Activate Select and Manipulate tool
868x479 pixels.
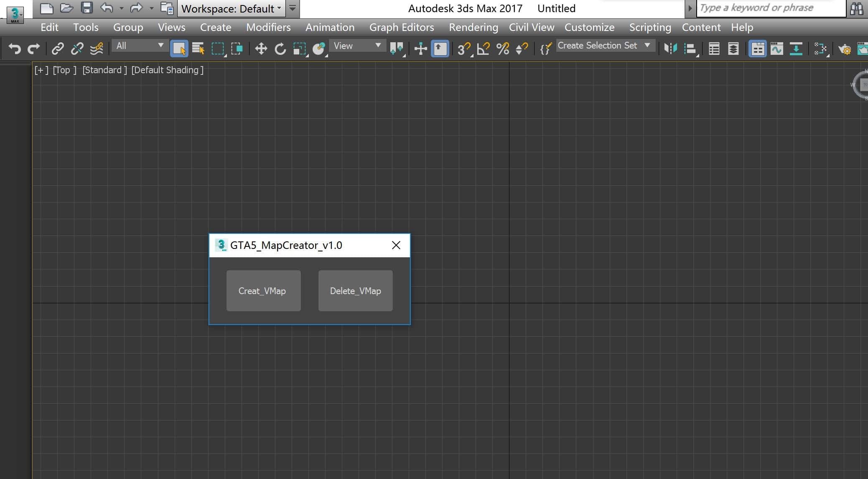pyautogui.click(x=420, y=49)
